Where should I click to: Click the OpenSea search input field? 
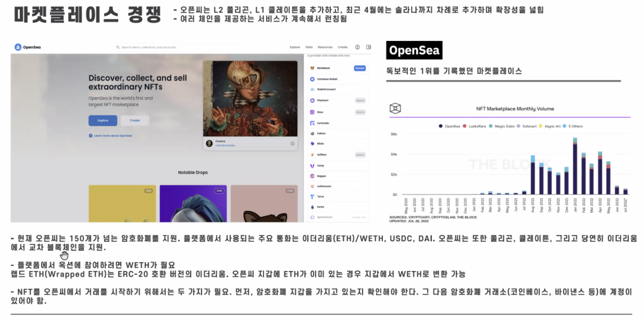click(180, 47)
